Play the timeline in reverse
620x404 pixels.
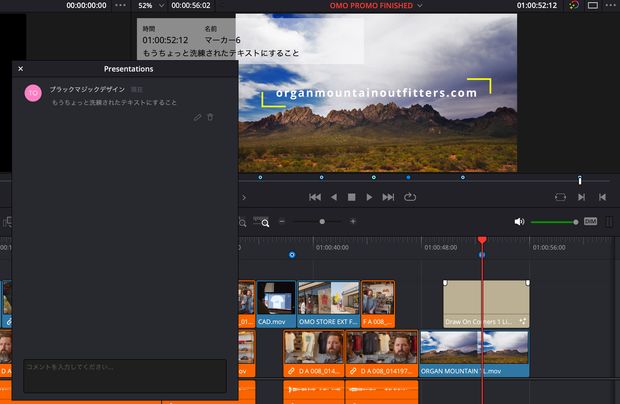(334, 197)
